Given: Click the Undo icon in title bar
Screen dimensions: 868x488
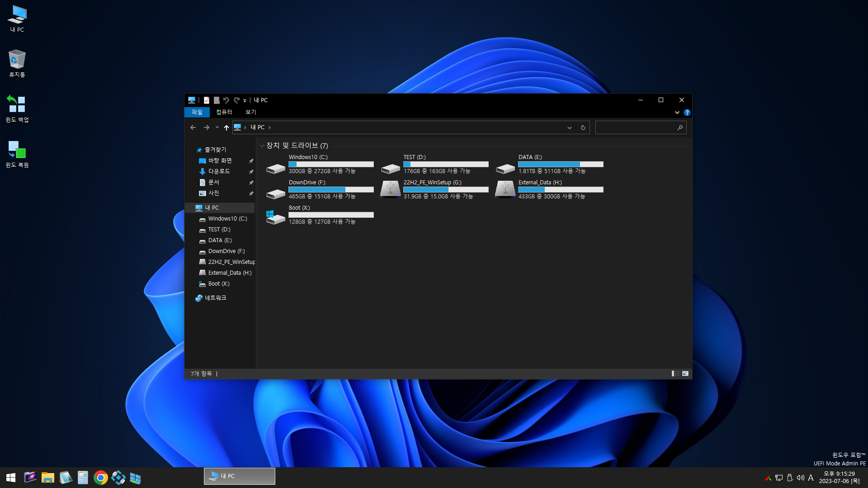Looking at the screenshot, I should point(226,100).
